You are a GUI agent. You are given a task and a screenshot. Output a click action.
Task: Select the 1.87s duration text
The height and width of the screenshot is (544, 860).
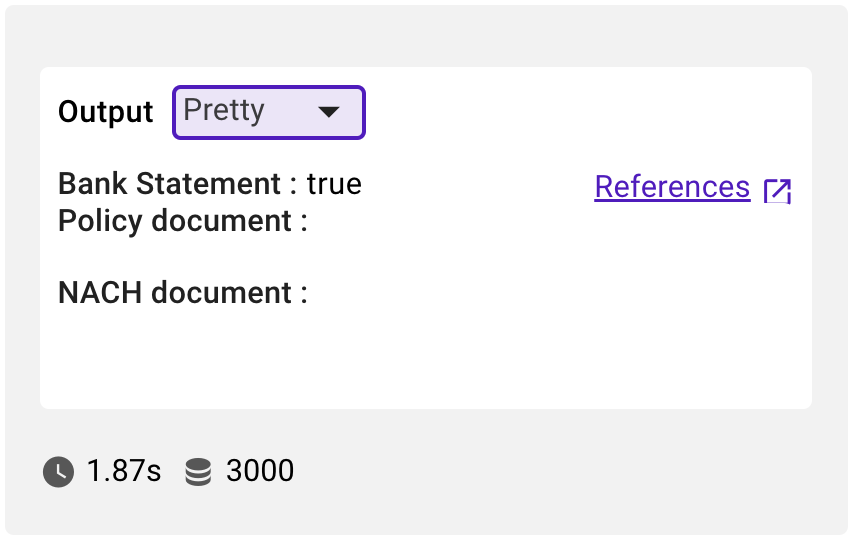point(124,471)
